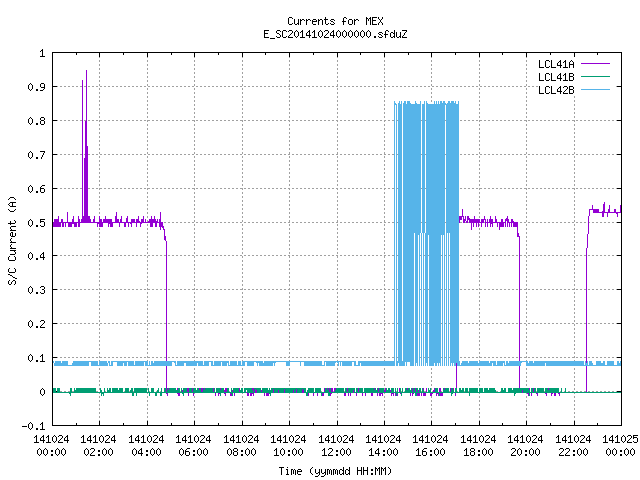640x480 pixels.
Task: Click the x-axis label '141024 10:00'
Action: point(288,446)
